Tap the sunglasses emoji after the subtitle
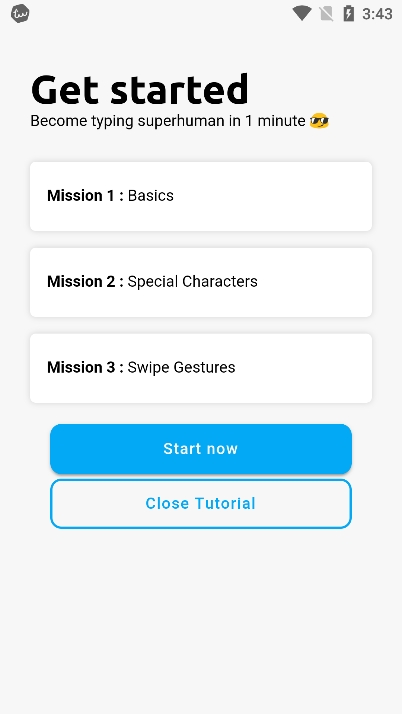This screenshot has height=714, width=402. tap(319, 122)
